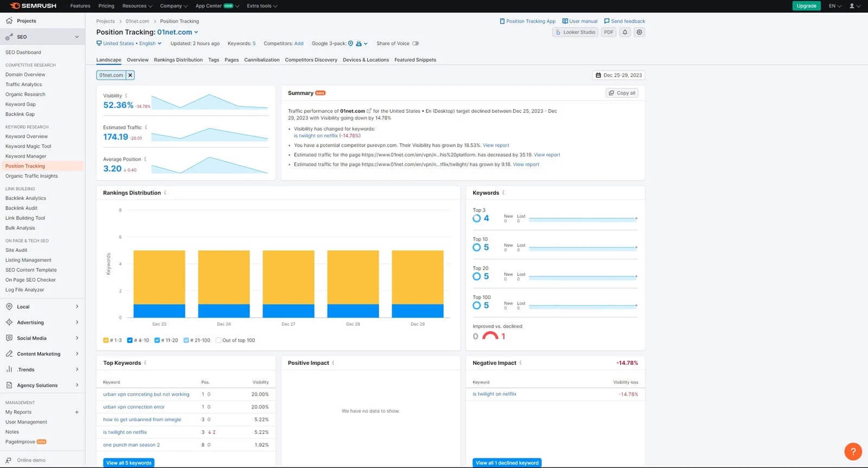Click View all 5 keywords button
This screenshot has height=468, width=868.
click(129, 463)
